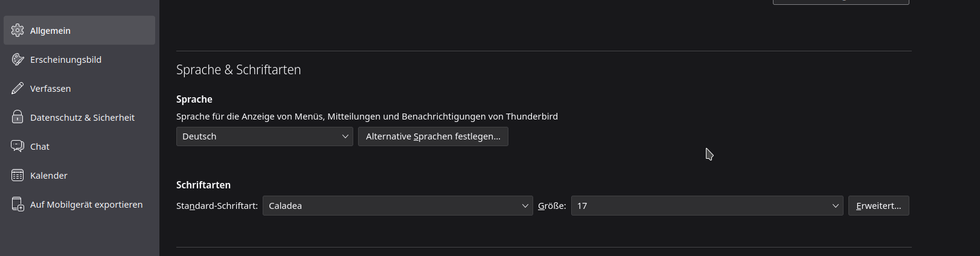Open the Deutsch language dropdown
980x256 pixels.
[264, 136]
